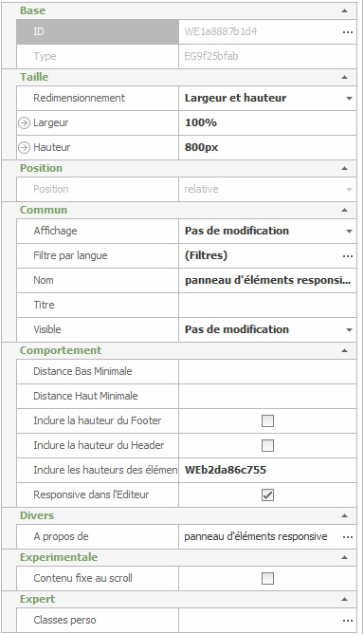The image size is (364, 634).
Task: Click the empty Titre value field
Action: click(x=267, y=305)
